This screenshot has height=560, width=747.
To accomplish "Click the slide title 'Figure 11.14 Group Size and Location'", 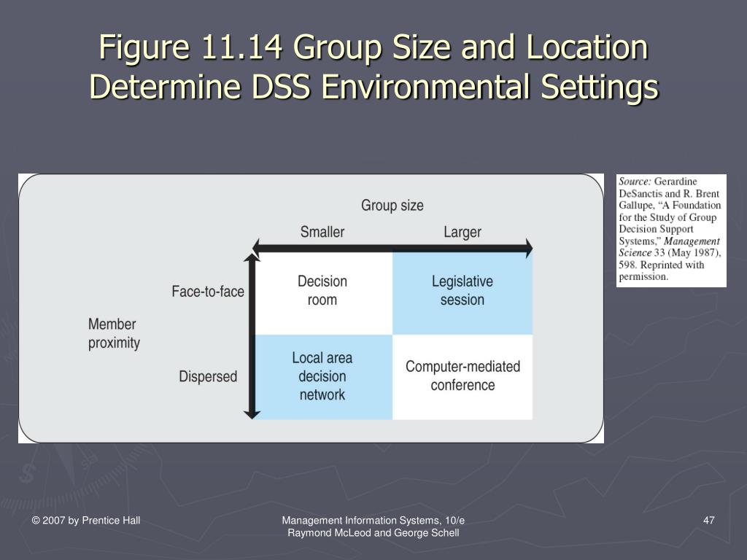I will click(x=373, y=47).
